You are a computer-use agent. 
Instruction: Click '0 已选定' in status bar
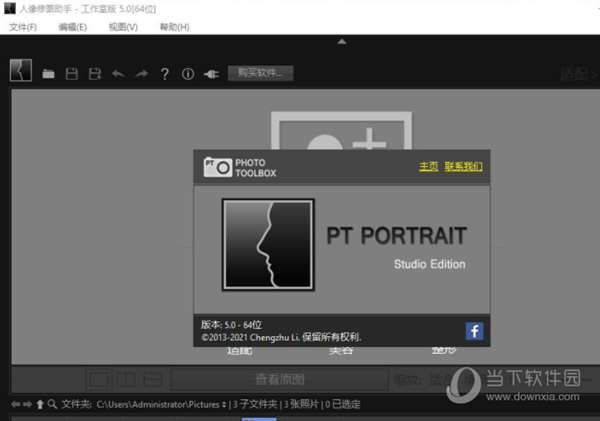pyautogui.click(x=343, y=404)
